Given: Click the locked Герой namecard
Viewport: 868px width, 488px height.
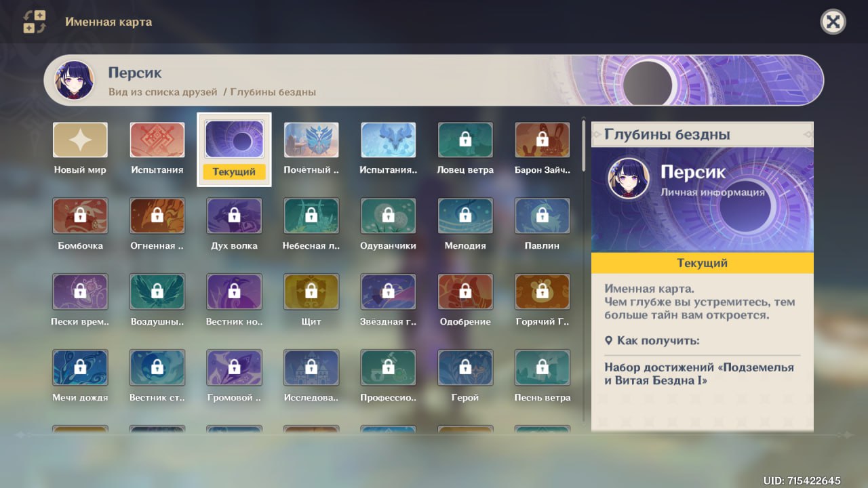Looking at the screenshot, I should click(465, 377).
